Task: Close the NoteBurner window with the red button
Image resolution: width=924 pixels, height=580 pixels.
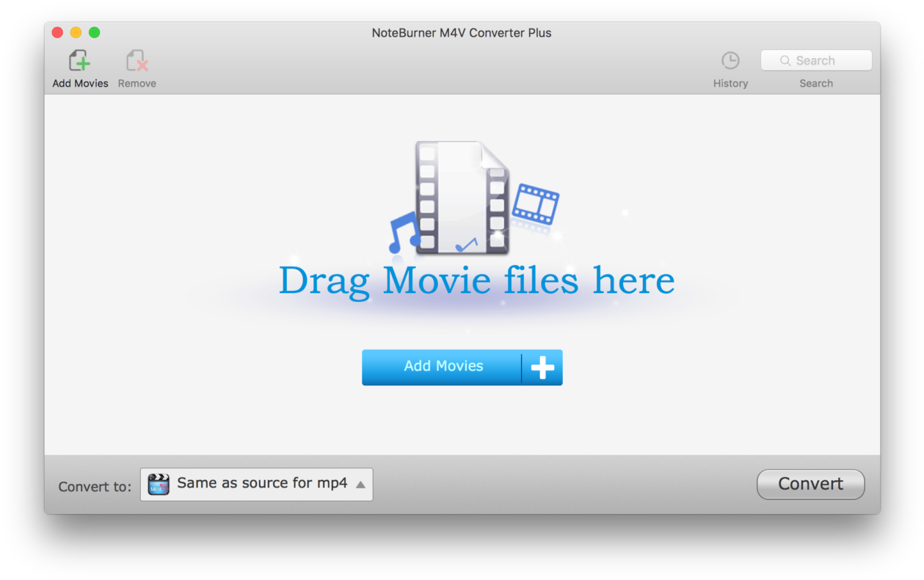Action: click(57, 32)
